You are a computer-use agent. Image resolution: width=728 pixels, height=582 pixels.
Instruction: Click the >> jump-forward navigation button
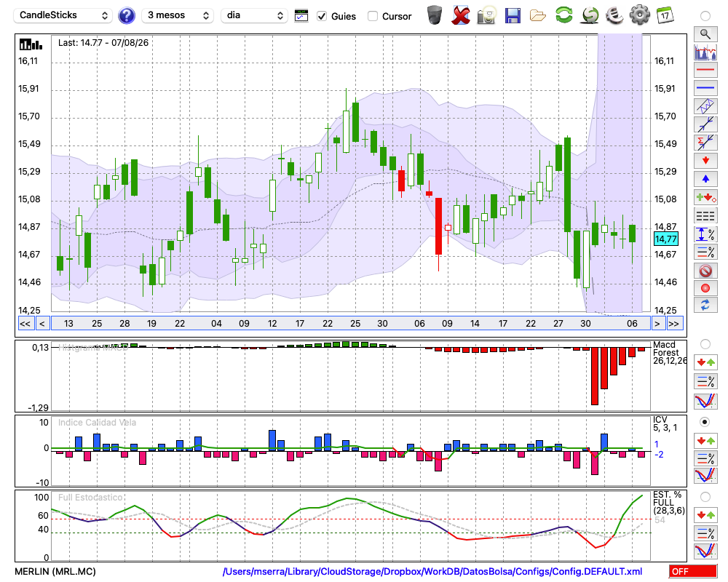point(673,324)
